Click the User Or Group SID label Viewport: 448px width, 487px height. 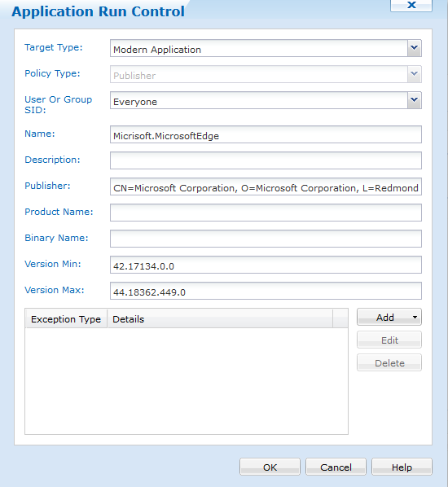pyautogui.click(x=58, y=105)
